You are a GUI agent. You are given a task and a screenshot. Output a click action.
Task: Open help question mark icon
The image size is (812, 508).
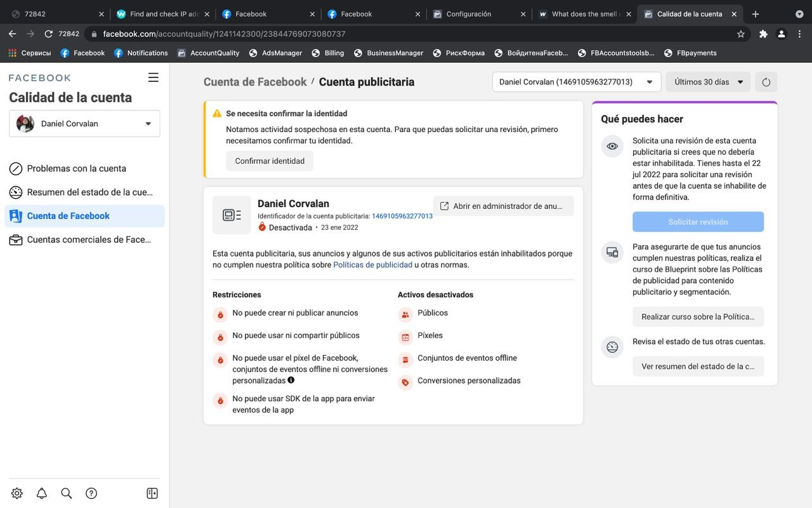coord(91,493)
